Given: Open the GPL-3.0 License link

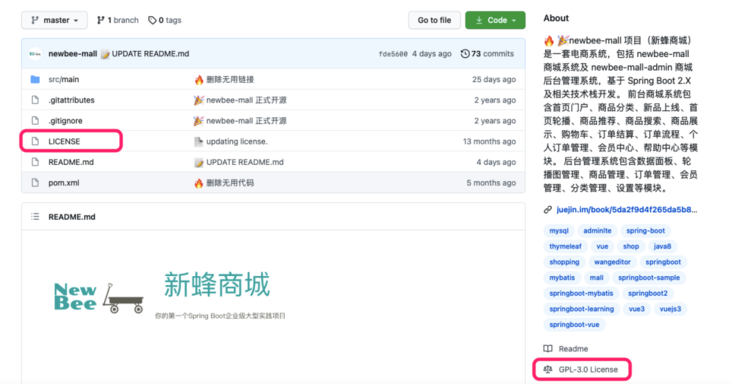Looking at the screenshot, I should [x=588, y=369].
